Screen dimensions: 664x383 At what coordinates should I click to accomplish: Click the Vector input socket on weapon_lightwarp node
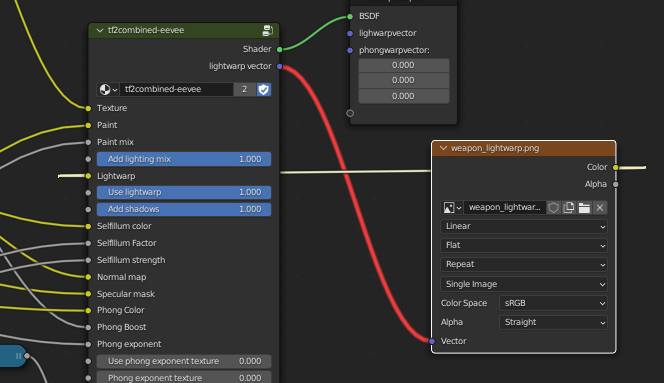[432, 341]
